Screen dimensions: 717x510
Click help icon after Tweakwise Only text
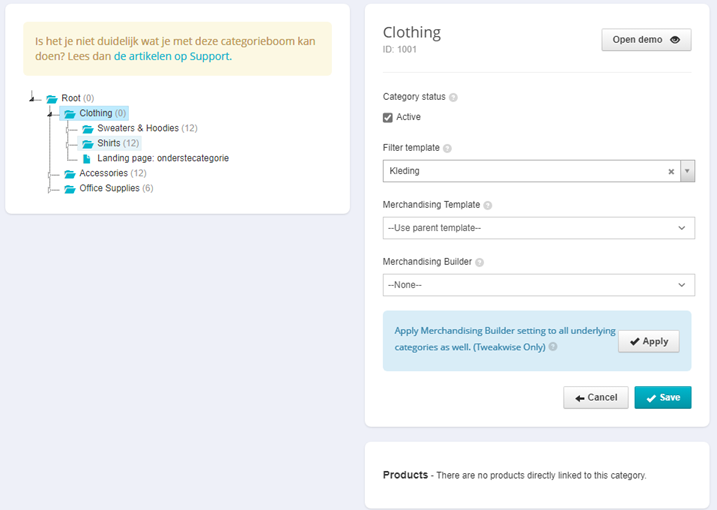(553, 347)
